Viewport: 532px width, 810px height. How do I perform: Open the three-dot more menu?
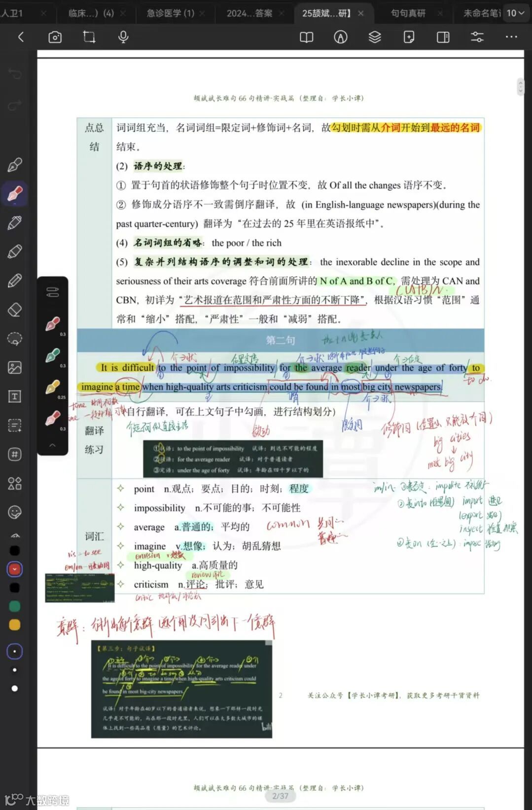tap(511, 37)
